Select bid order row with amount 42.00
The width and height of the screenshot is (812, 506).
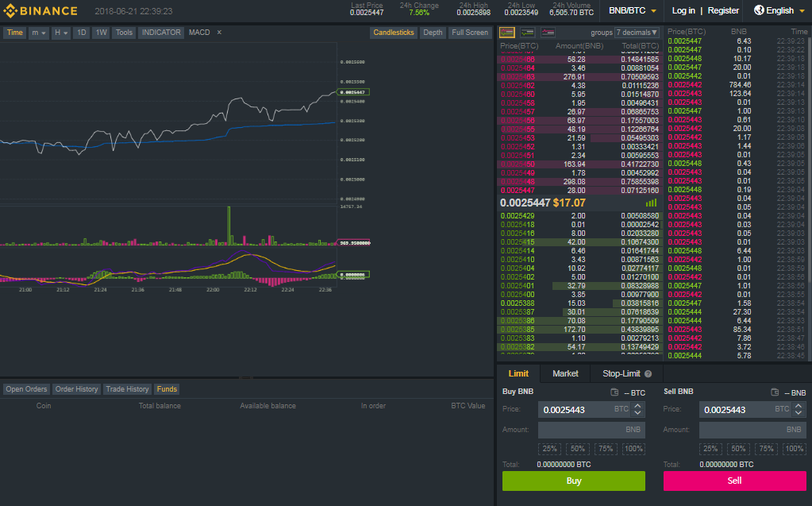tap(580, 242)
